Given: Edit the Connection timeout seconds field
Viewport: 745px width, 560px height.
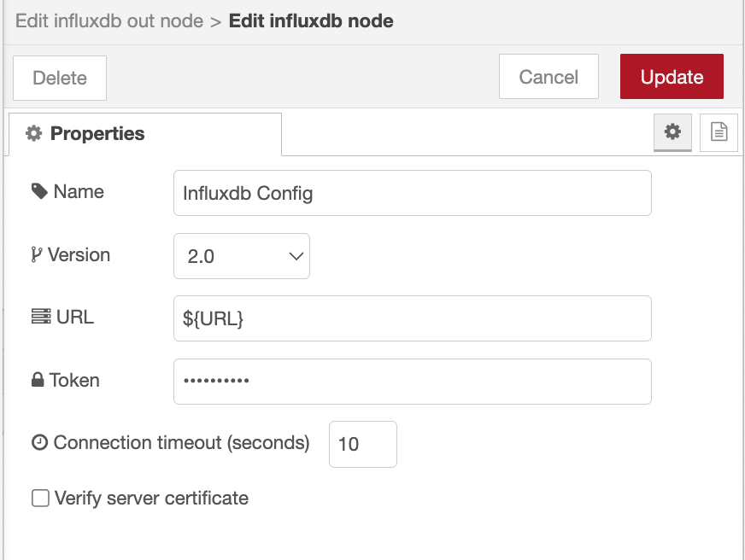Looking at the screenshot, I should tap(363, 444).
